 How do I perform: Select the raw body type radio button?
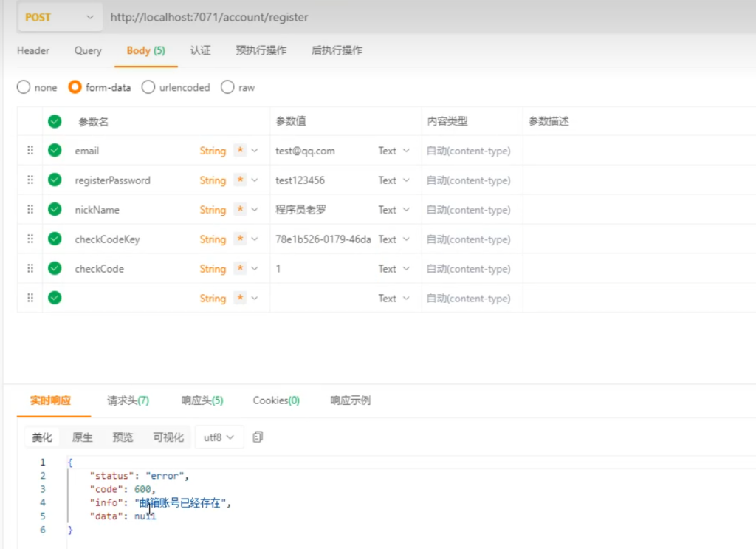[227, 87]
